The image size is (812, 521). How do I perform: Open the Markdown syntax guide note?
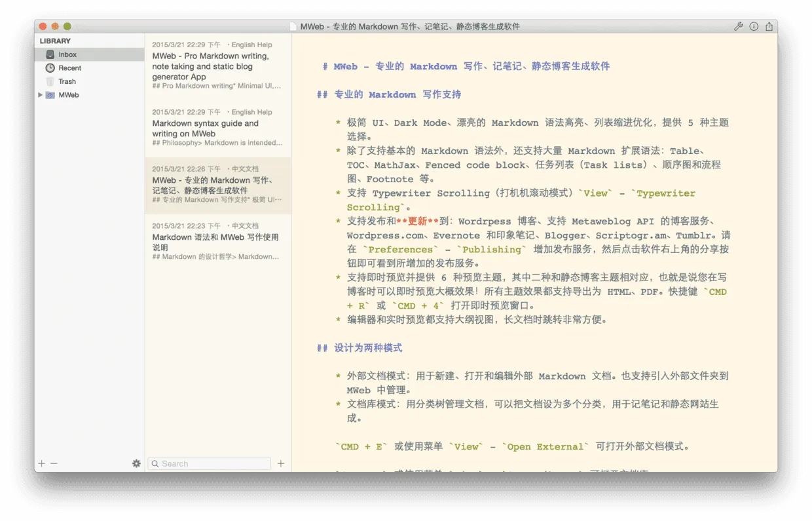[217, 128]
